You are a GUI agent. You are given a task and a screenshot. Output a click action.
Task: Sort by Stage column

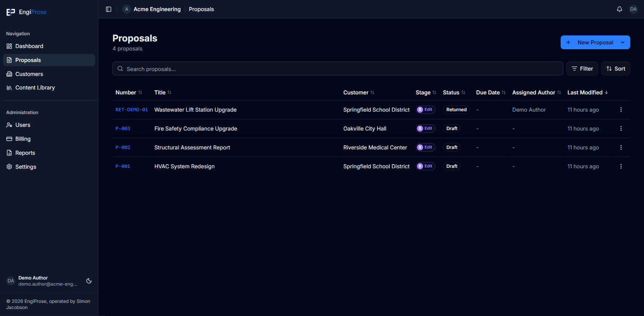click(426, 92)
